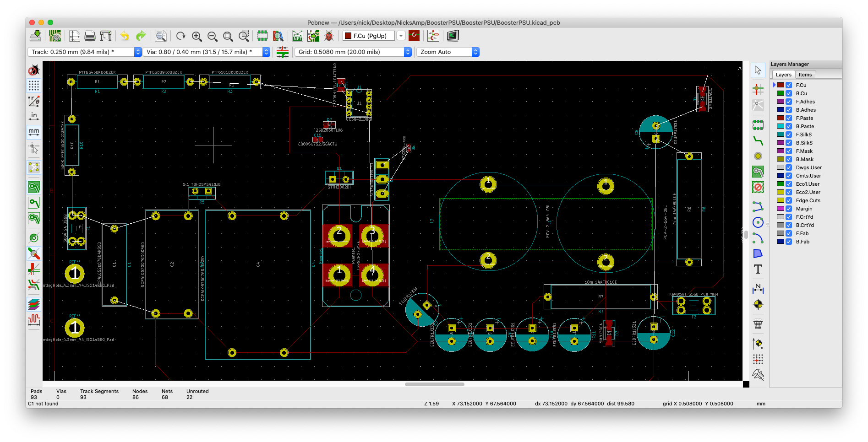Open the F.Cu (PgUp) layer selector
The height and width of the screenshot is (442, 868).
(x=374, y=36)
